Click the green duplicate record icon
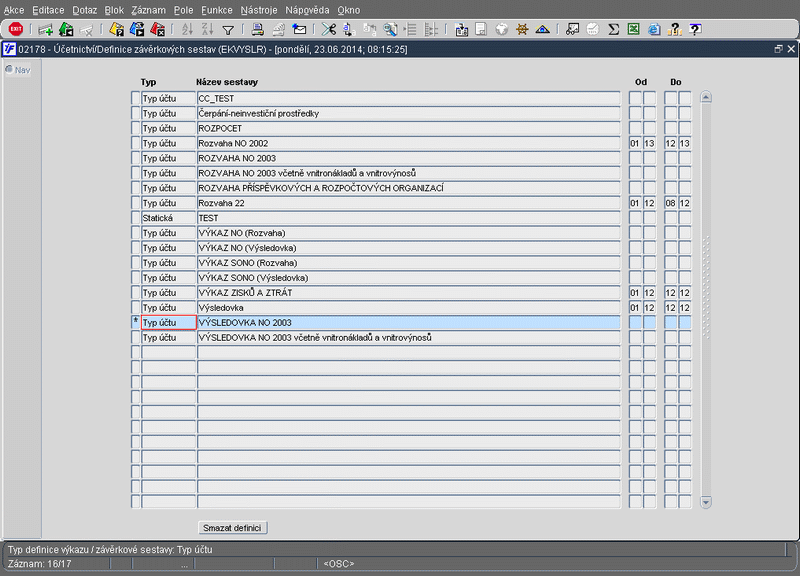The width and height of the screenshot is (800, 576). (66, 30)
